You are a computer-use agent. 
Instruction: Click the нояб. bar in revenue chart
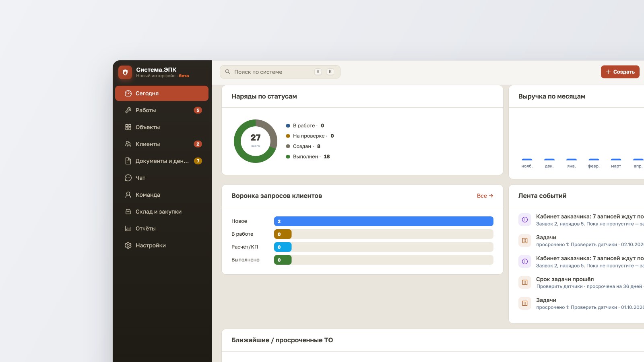tap(527, 160)
